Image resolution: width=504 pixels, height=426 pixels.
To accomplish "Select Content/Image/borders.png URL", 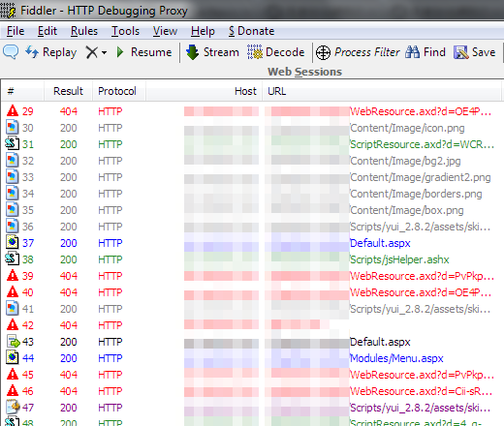I will click(416, 194).
